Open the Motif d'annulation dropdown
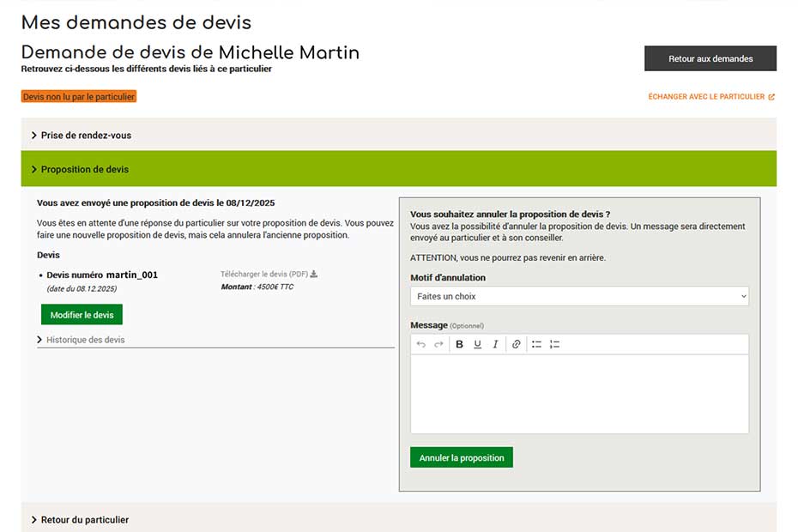798x532 pixels. (x=579, y=296)
